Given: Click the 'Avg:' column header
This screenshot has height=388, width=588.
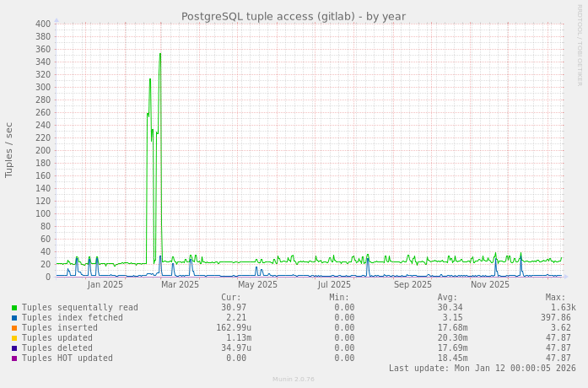Looking at the screenshot, I should 447,298.
